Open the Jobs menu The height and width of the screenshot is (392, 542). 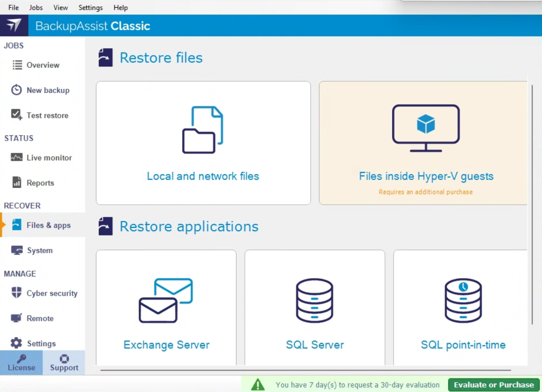[x=36, y=8]
